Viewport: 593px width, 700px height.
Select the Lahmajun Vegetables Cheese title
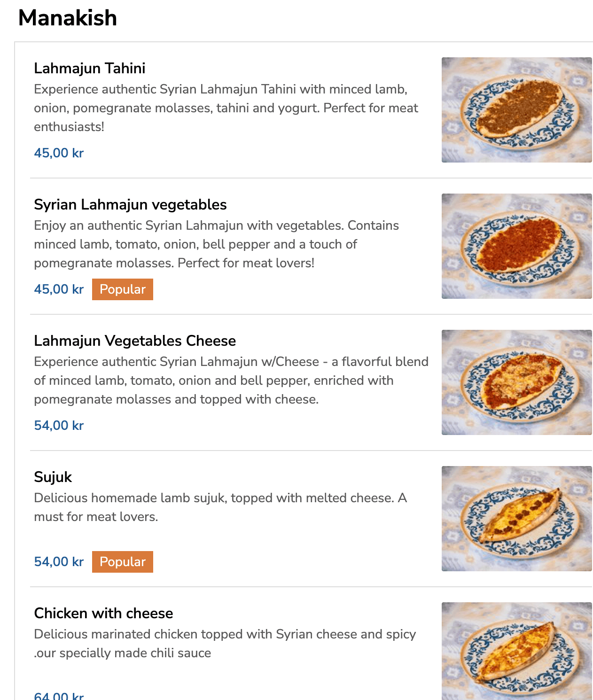(135, 341)
